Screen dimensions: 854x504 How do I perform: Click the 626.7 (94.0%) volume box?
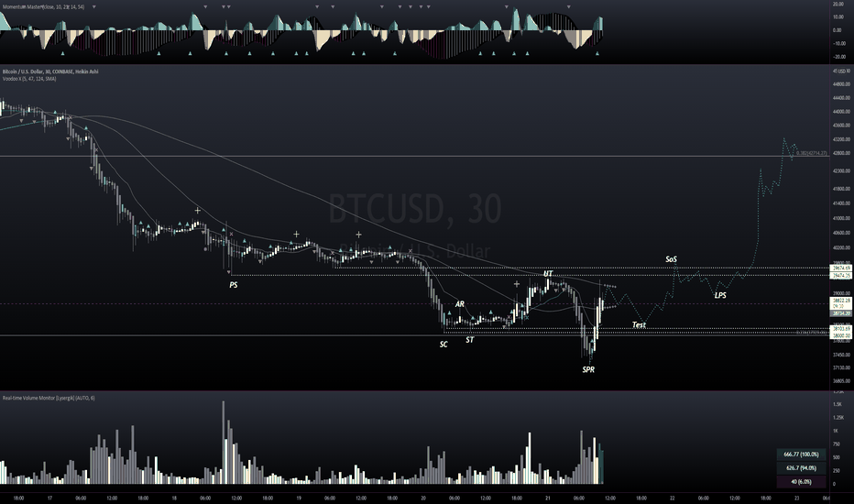click(801, 468)
